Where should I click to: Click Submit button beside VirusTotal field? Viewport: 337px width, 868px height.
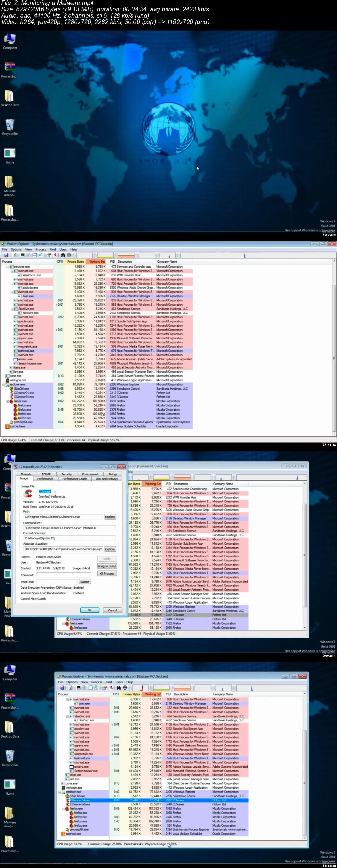click(85, 582)
